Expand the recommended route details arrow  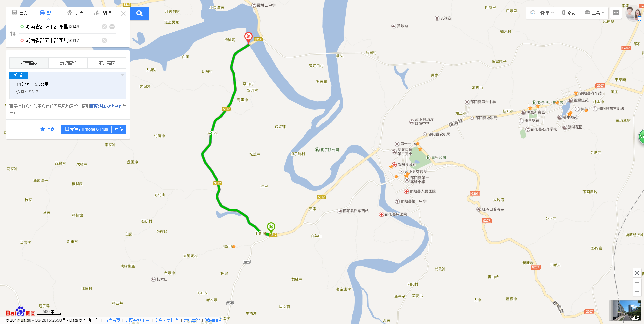[x=122, y=75]
